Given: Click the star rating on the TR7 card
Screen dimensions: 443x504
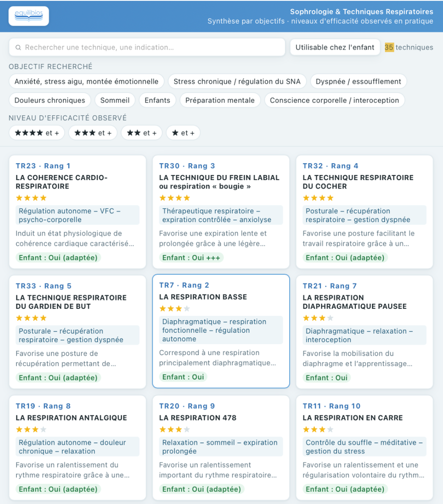Looking at the screenshot, I should coord(175,308).
